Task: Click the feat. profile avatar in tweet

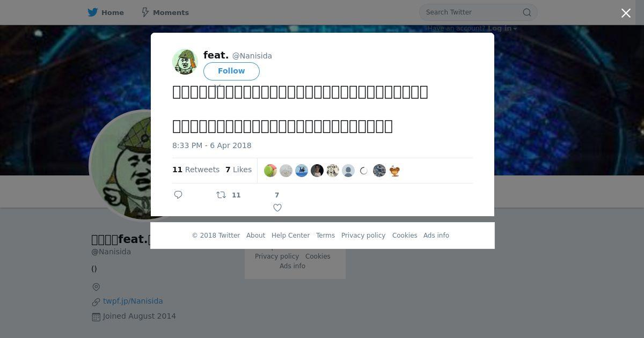Action: pos(185,62)
